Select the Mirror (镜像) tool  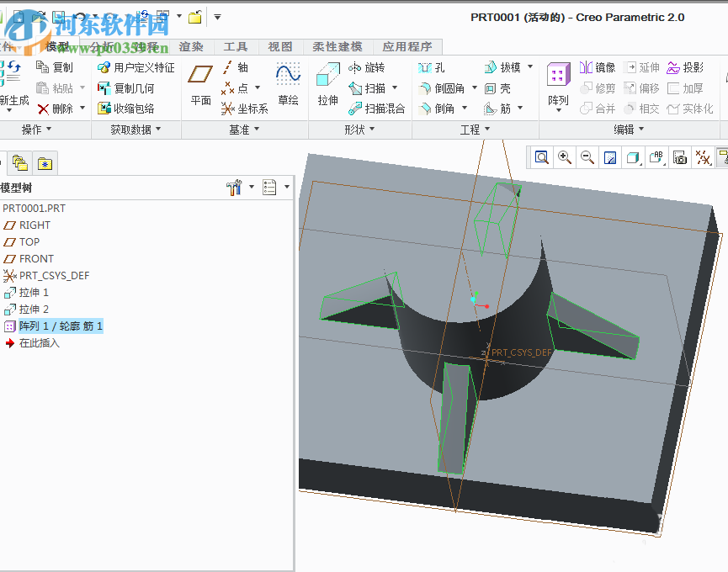pyautogui.click(x=598, y=67)
